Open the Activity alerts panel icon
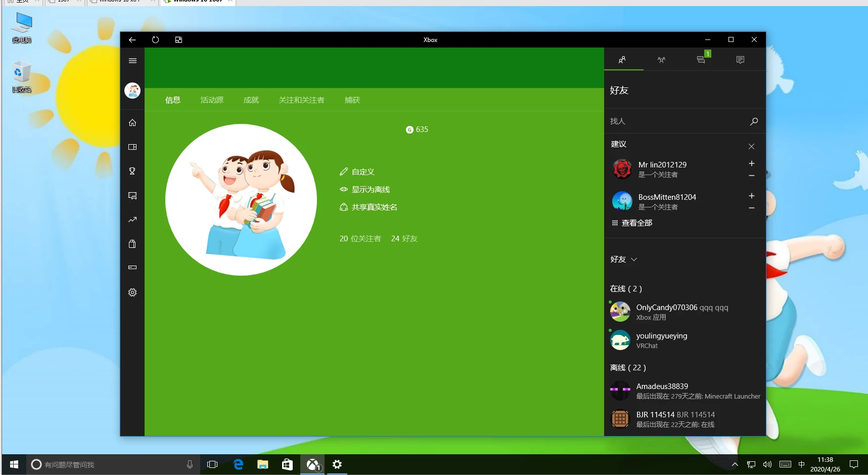 [x=740, y=60]
